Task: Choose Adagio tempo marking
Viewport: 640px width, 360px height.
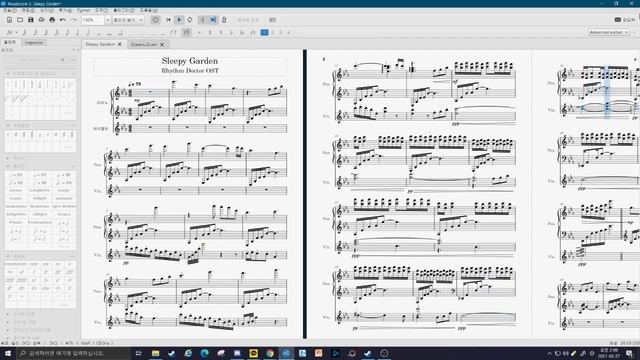Action: [x=40, y=198]
